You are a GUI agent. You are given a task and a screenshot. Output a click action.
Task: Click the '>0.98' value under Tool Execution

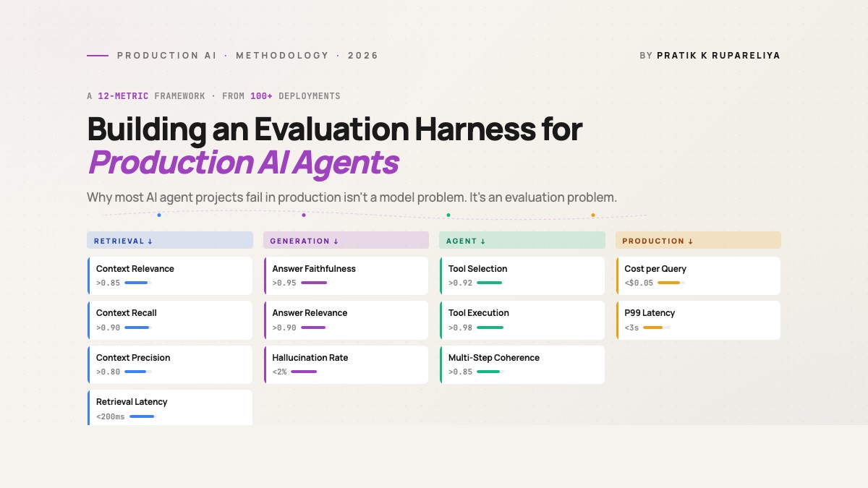460,328
